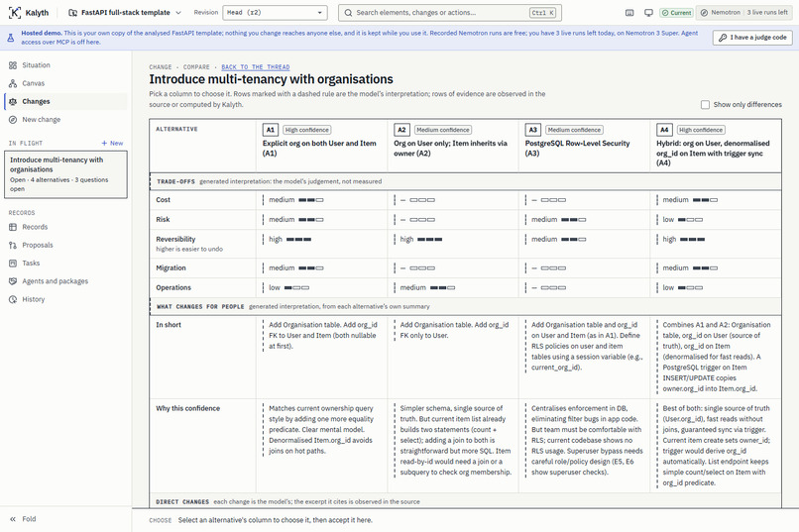Click the Tasks sidebar item
The width and height of the screenshot is (799, 532).
tap(65, 264)
